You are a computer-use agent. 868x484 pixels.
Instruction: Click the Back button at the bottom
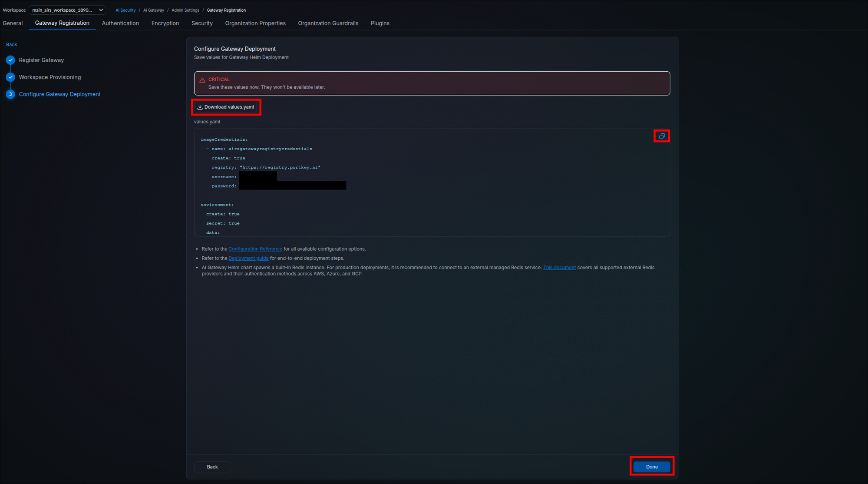coord(212,467)
